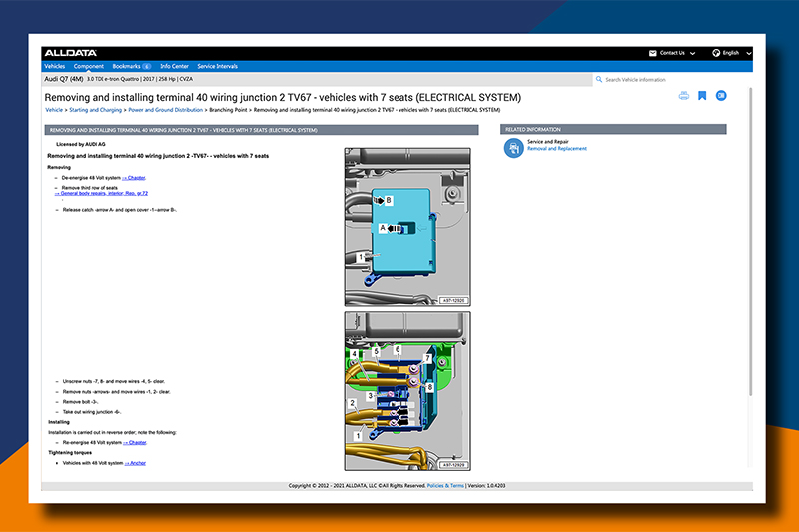Click 'Take out wiring junction -6-.' step
The width and height of the screenshot is (799, 532).
92,412
